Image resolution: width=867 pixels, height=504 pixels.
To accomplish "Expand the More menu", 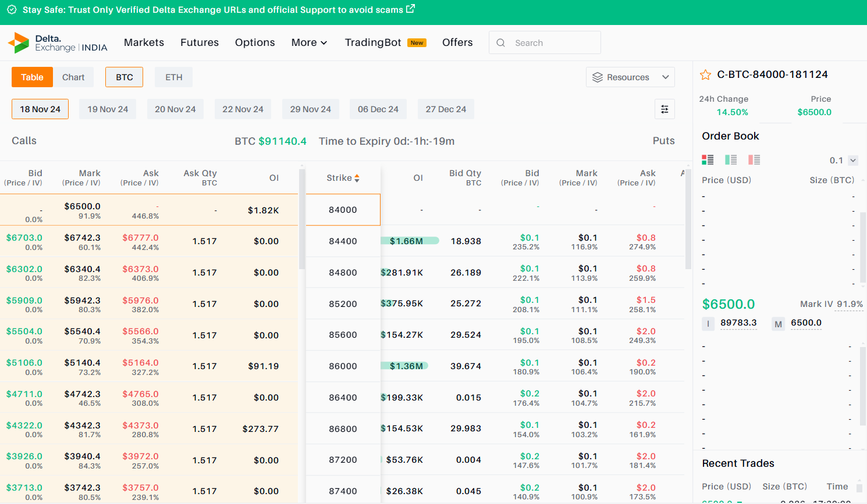I will [x=310, y=42].
